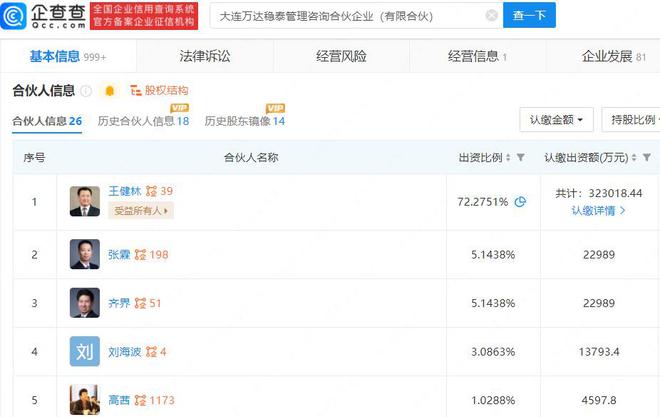
Task: Select the 历史合伙人信息 18 sub-tab
Action: click(x=143, y=121)
